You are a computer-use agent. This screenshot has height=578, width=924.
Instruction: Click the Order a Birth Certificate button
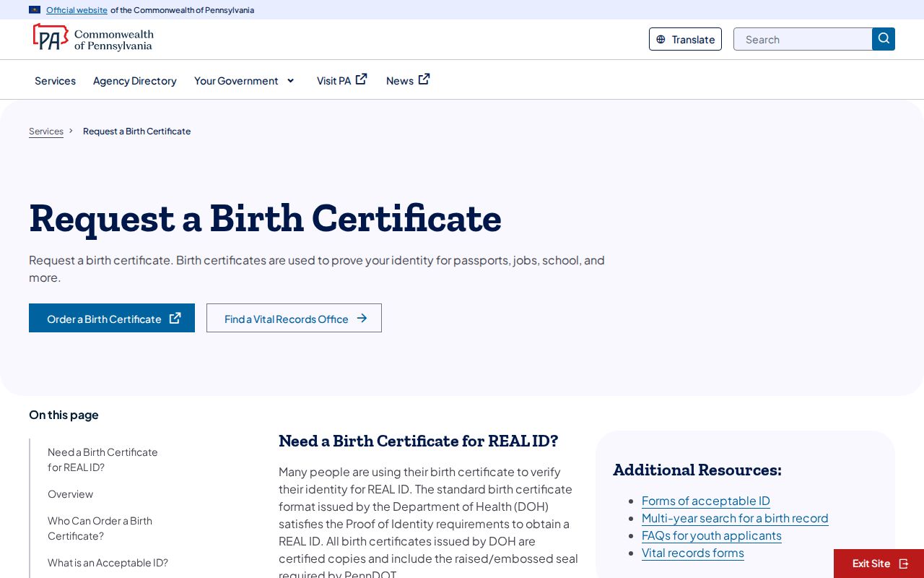click(x=112, y=318)
